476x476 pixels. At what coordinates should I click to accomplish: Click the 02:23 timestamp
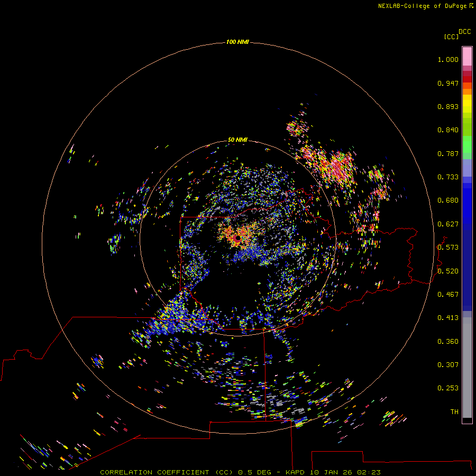tap(369, 472)
